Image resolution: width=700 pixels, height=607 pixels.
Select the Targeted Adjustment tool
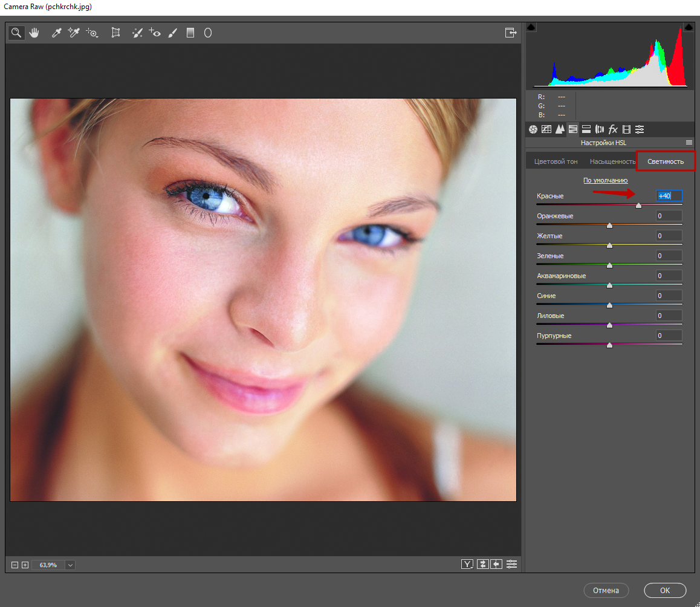point(92,33)
